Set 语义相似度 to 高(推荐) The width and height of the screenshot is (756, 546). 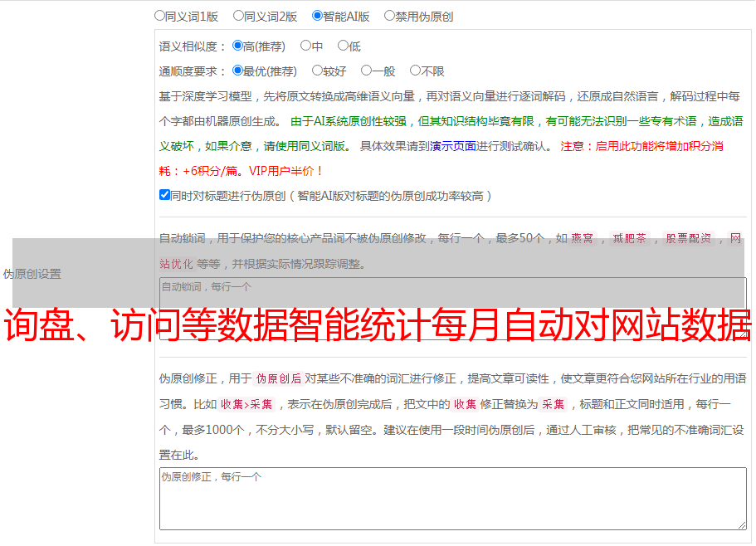point(237,46)
